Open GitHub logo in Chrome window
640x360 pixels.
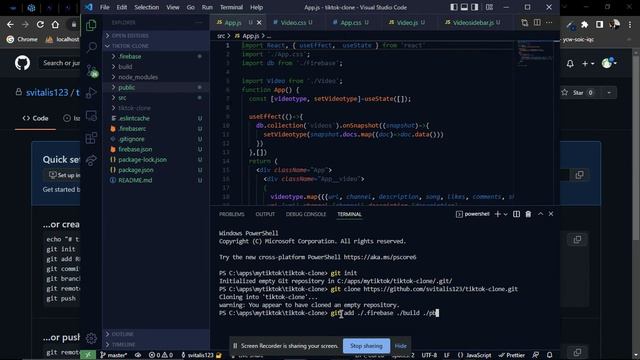click(x=22, y=63)
